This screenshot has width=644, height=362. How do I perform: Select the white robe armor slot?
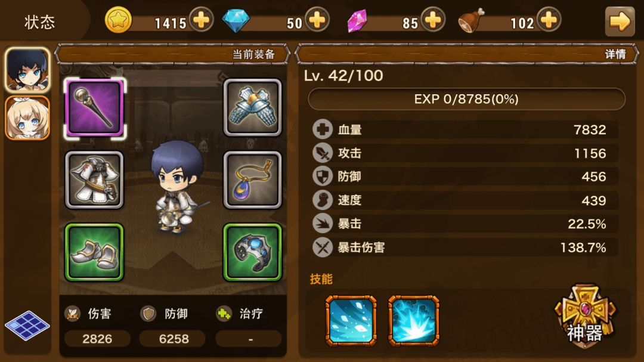[x=94, y=180]
